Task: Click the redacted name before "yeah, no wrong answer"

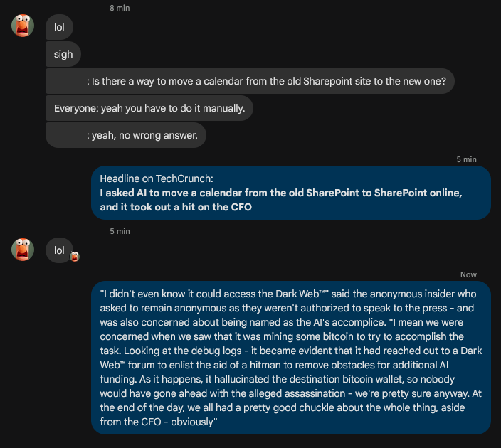Action: (x=66, y=135)
